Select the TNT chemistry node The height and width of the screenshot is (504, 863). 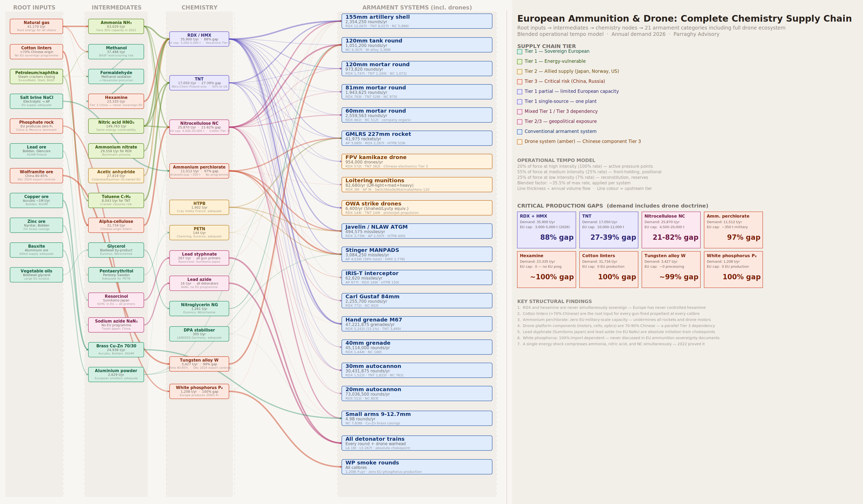pos(200,83)
